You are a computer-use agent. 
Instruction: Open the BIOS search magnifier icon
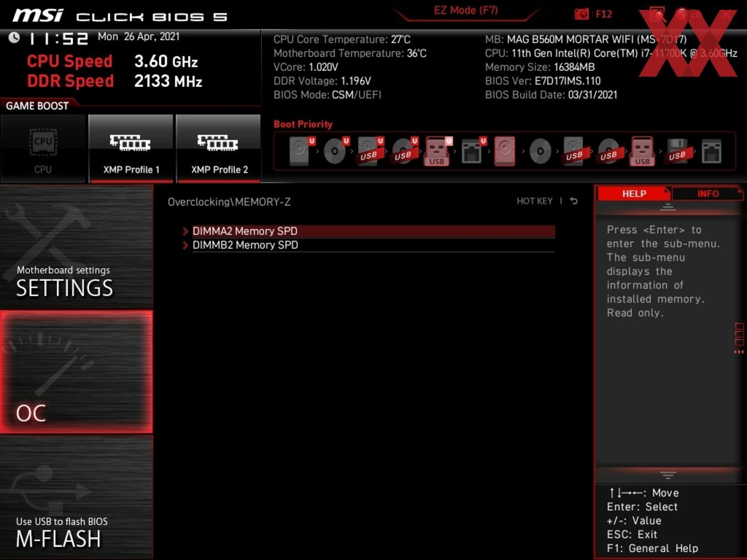657,14
